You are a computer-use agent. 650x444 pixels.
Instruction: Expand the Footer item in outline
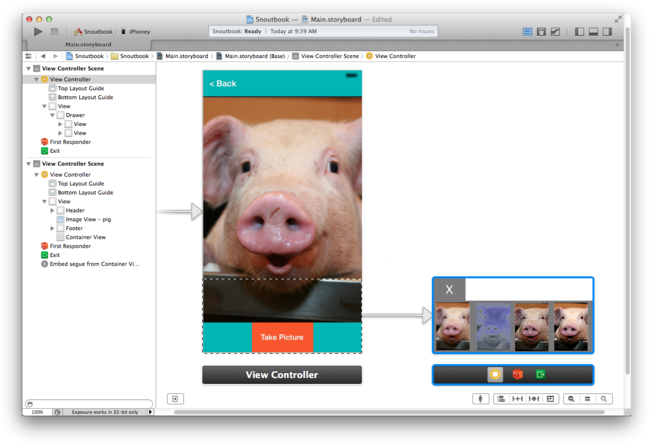point(53,228)
